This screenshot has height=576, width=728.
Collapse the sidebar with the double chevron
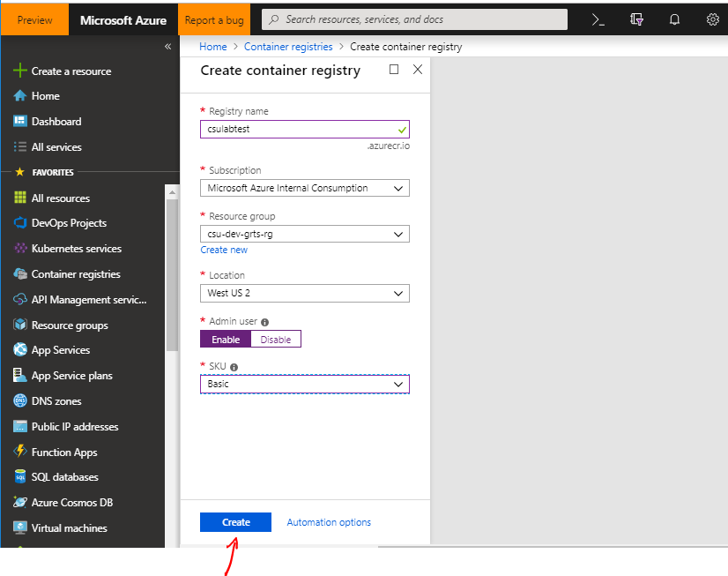(x=168, y=47)
